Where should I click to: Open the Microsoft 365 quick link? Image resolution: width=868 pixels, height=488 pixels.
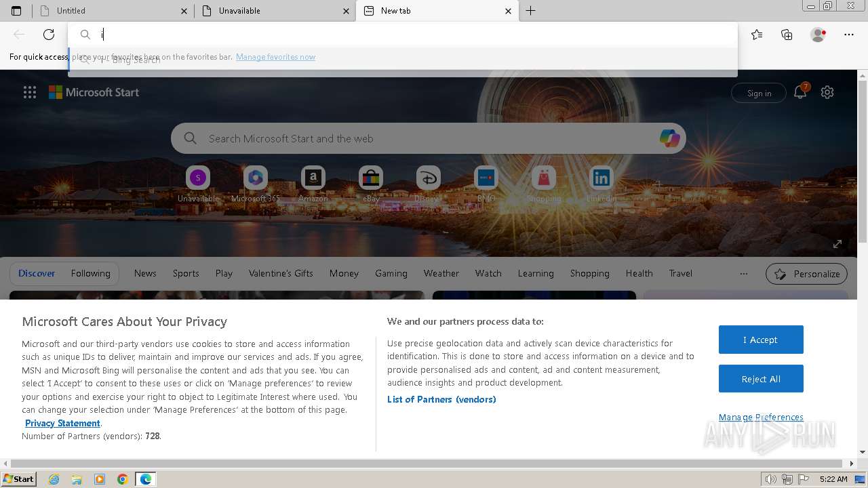tap(256, 184)
